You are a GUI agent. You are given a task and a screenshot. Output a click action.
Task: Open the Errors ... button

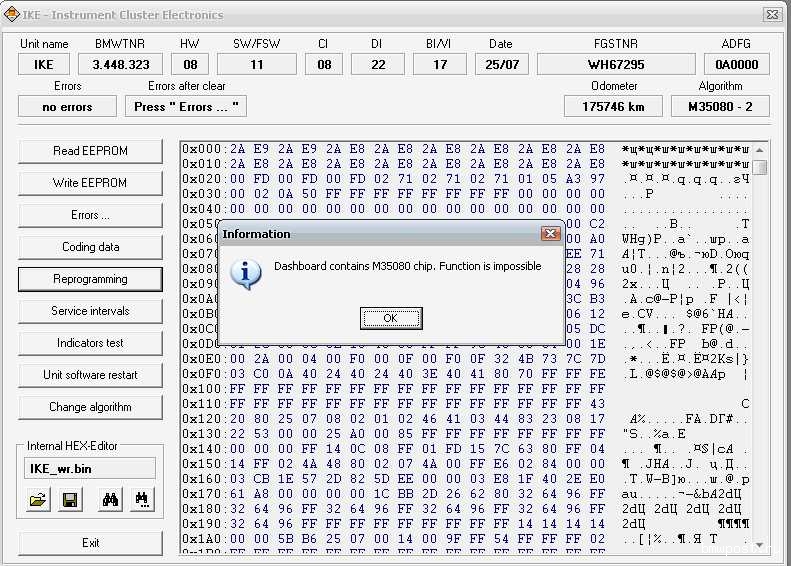point(90,215)
